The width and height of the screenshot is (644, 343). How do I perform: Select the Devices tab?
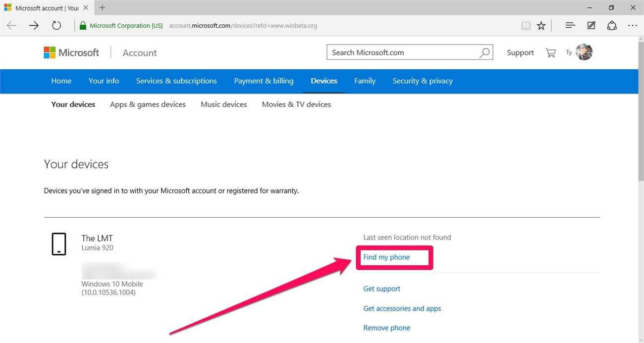pyautogui.click(x=324, y=81)
